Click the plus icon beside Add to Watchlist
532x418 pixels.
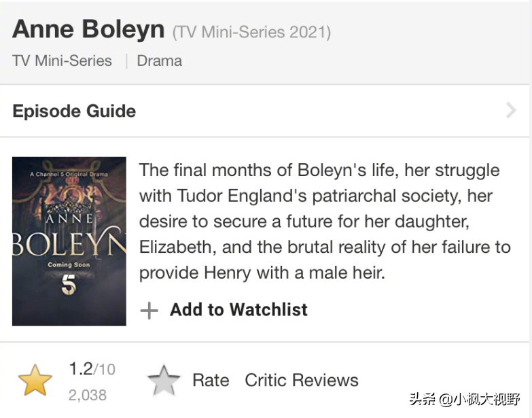pyautogui.click(x=149, y=311)
